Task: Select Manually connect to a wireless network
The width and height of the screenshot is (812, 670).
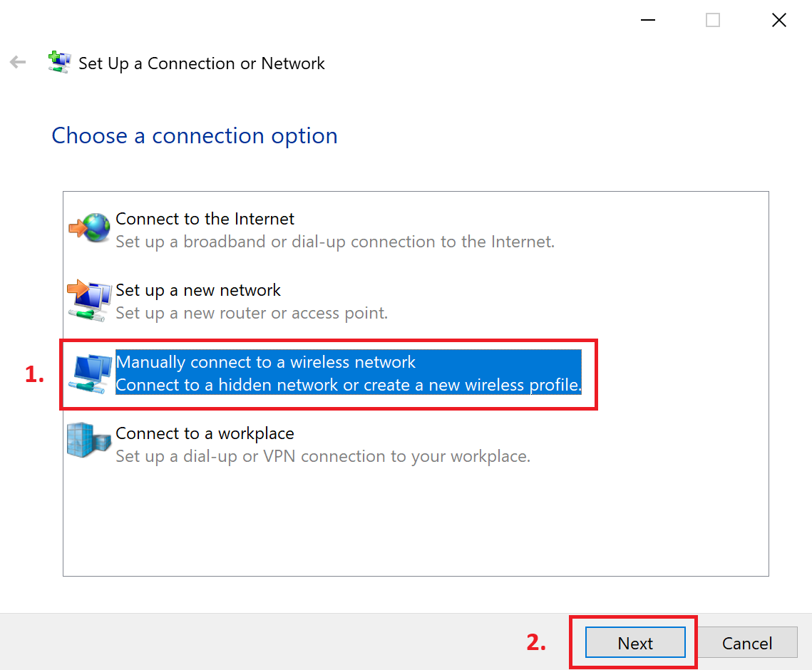Action: pos(265,362)
